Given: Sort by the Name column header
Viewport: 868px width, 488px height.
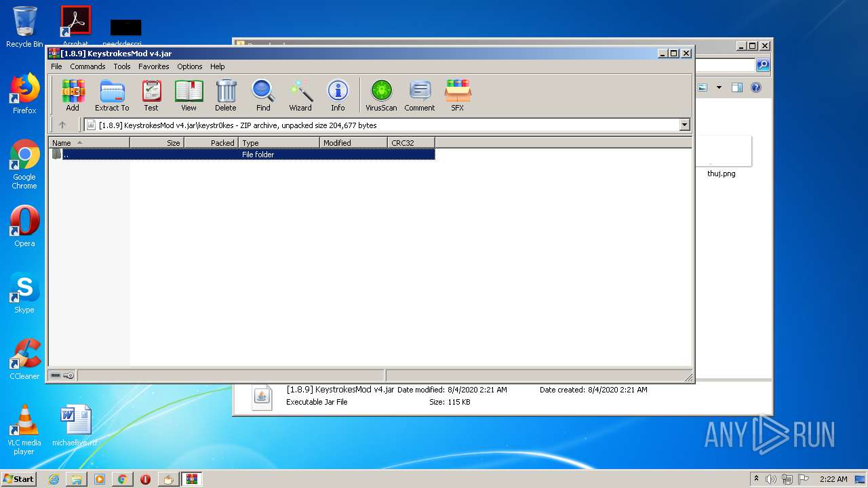Looking at the screenshot, I should [89, 143].
